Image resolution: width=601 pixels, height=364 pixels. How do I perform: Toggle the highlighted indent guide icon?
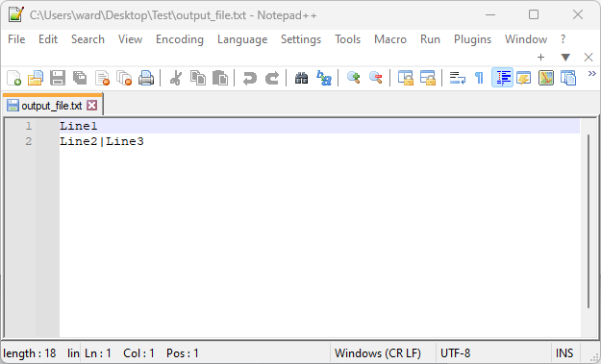tap(503, 78)
